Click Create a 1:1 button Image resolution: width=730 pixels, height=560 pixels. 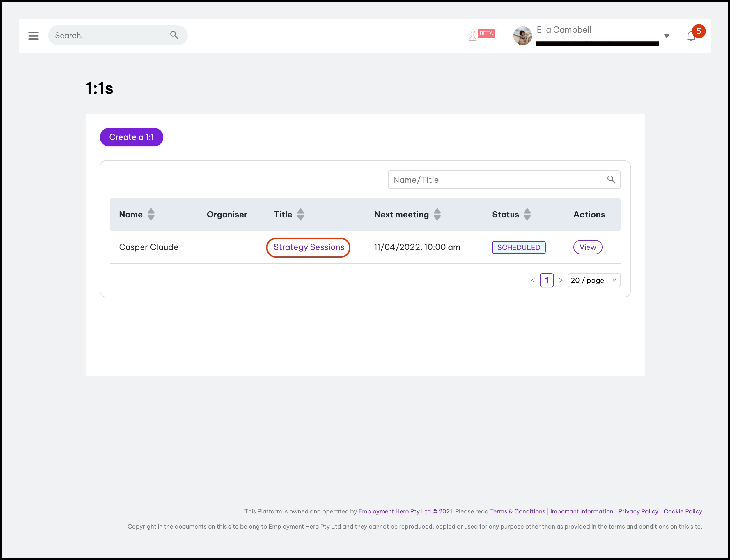click(x=131, y=137)
